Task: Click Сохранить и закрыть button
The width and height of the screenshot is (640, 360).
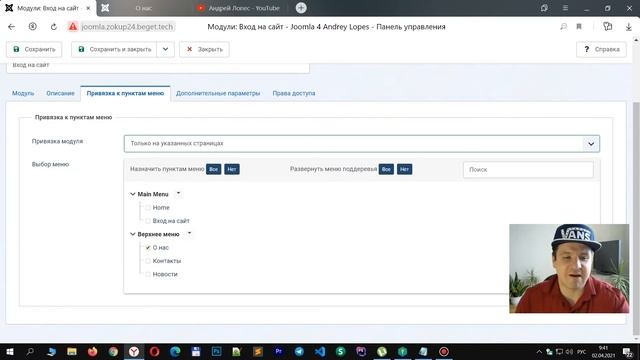Action: (114, 49)
